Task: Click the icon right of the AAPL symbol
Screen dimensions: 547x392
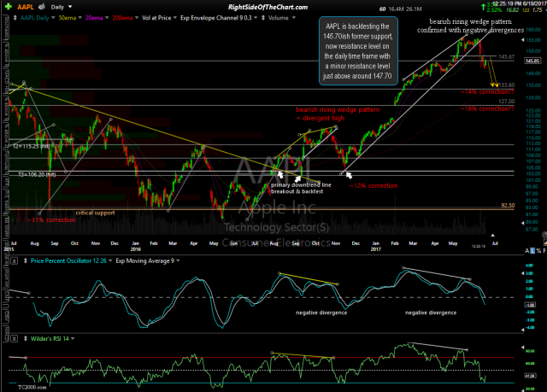Action: 42,7
